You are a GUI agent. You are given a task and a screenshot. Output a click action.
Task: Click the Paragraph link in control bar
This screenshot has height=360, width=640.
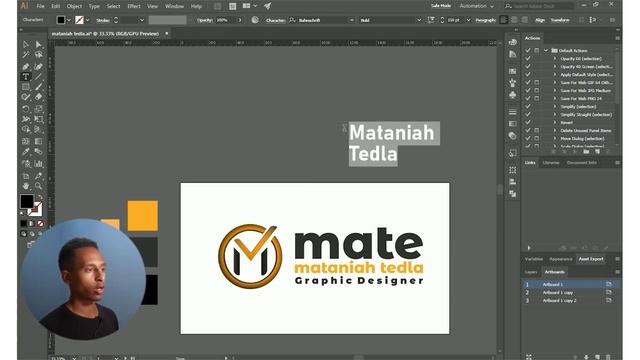point(486,20)
